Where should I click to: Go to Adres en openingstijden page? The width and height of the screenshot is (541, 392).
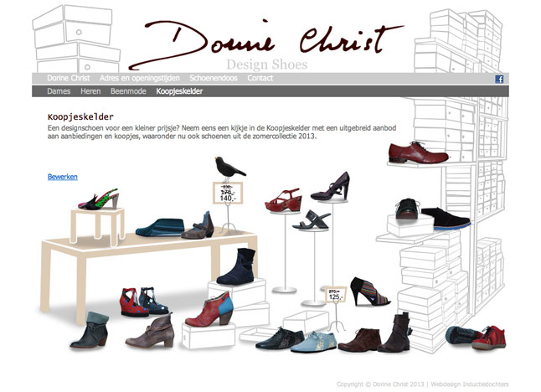pyautogui.click(x=139, y=78)
